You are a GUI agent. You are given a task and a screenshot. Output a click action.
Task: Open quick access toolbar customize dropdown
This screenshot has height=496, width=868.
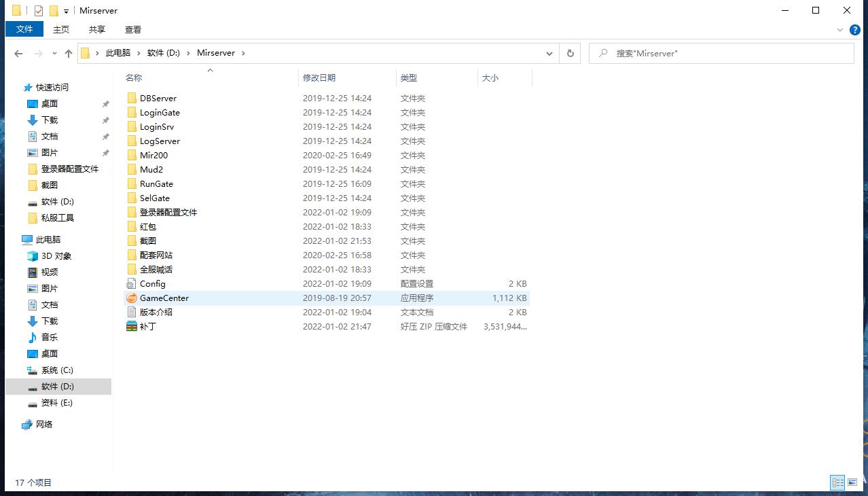click(x=66, y=12)
